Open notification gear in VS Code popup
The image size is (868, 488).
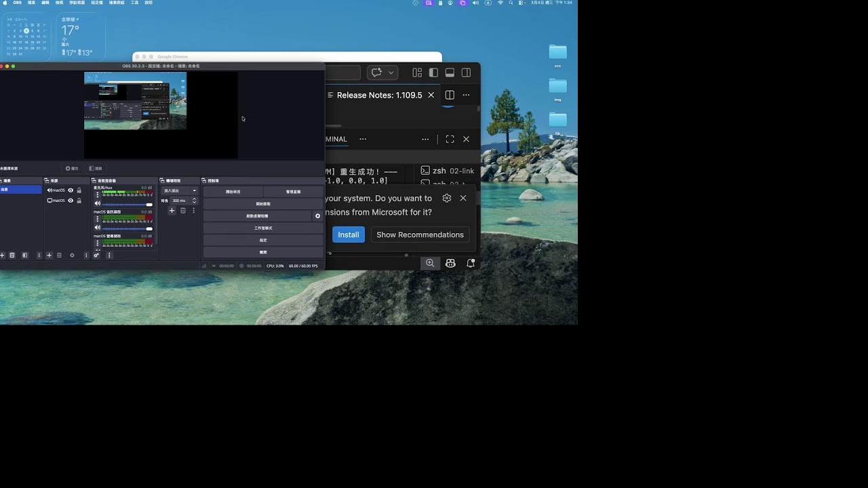[446, 198]
